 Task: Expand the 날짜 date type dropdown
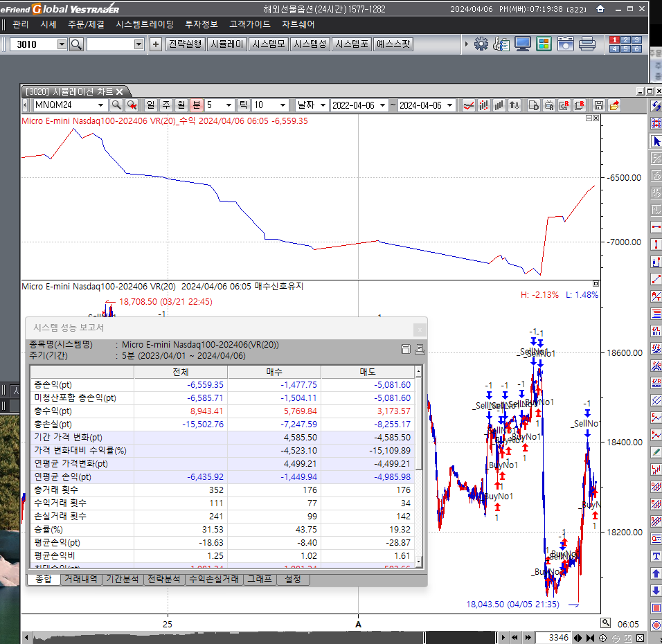(322, 105)
